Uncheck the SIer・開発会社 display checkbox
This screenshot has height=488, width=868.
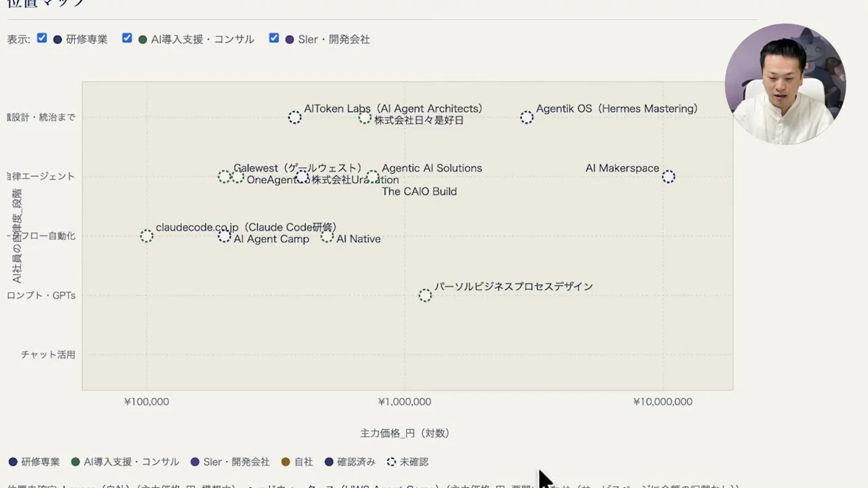point(274,38)
